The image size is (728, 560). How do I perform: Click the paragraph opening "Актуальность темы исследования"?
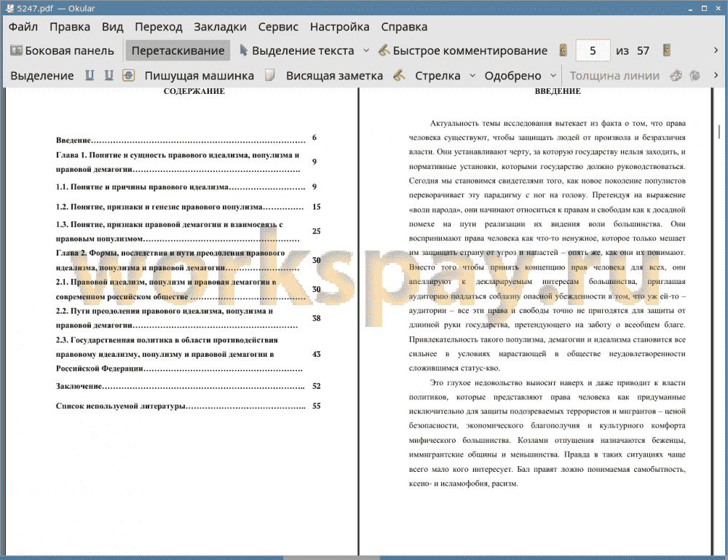[547, 245]
